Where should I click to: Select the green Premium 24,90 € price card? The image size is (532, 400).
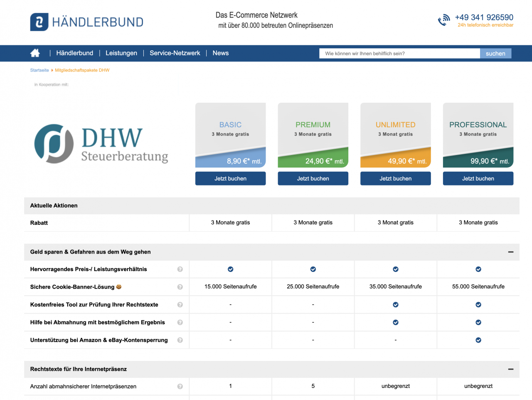313,135
